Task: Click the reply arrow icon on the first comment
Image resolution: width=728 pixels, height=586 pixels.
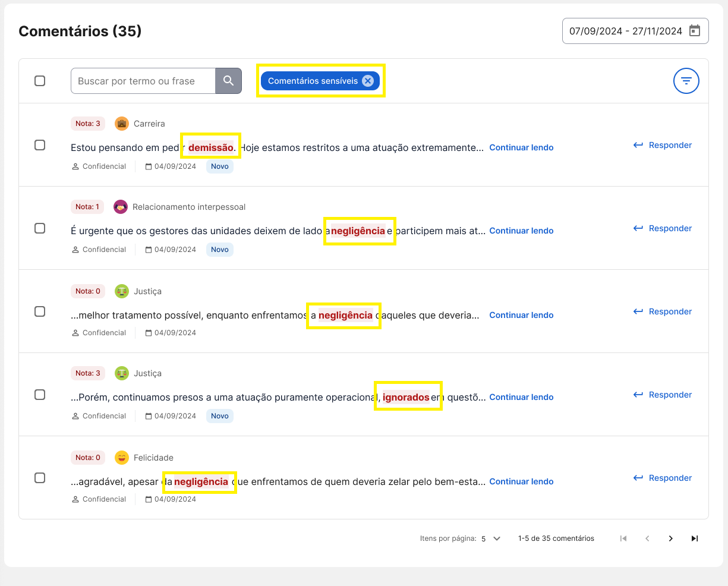Action: tap(638, 144)
